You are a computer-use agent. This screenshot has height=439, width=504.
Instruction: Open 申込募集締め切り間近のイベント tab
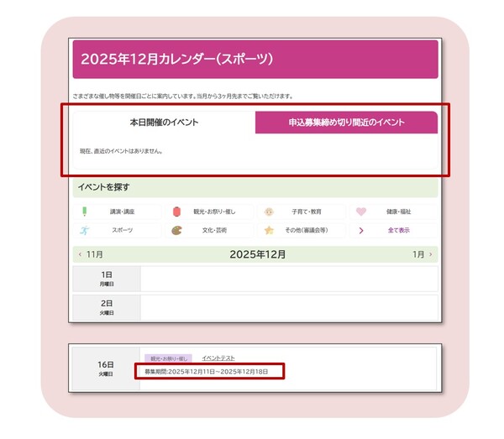coord(346,123)
